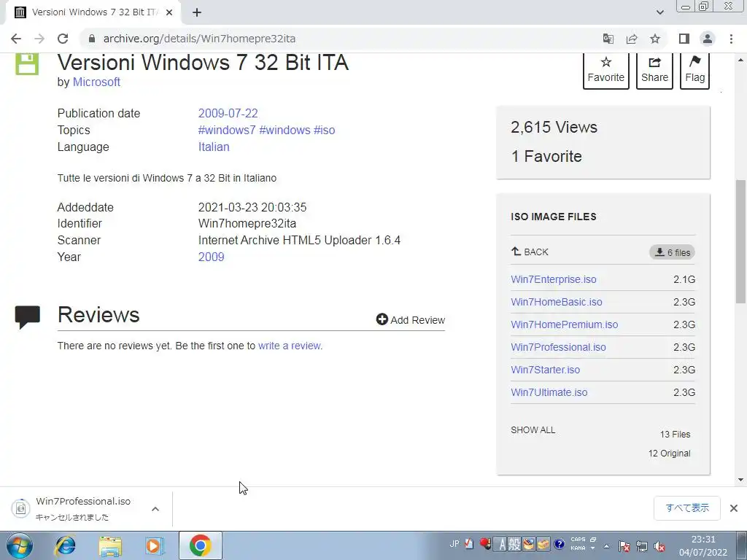Click the green floppy disk software icon
The image size is (747, 560).
[x=27, y=64]
